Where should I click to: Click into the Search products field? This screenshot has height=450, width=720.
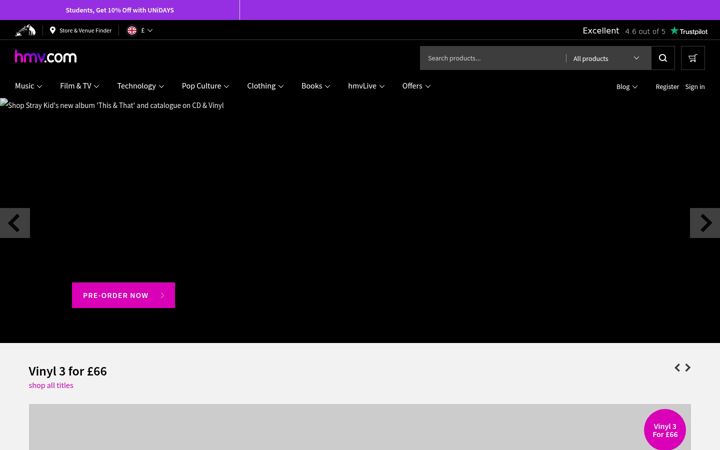[494, 58]
